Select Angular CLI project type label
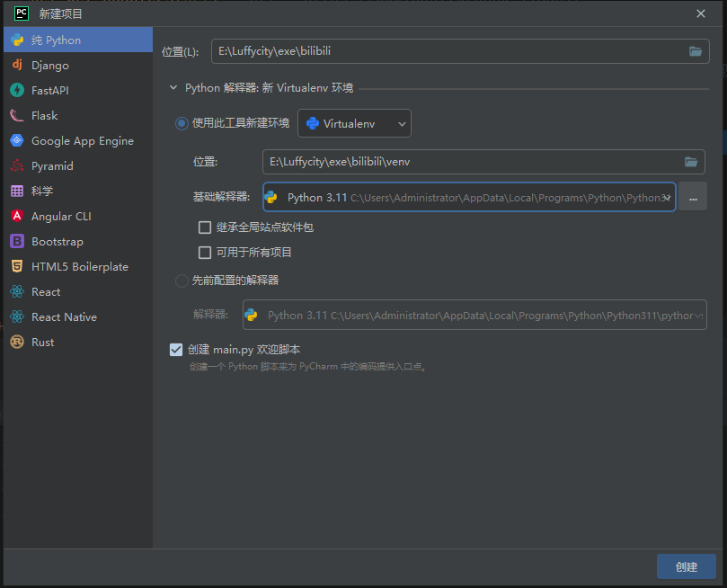The width and height of the screenshot is (727, 588). 61,216
